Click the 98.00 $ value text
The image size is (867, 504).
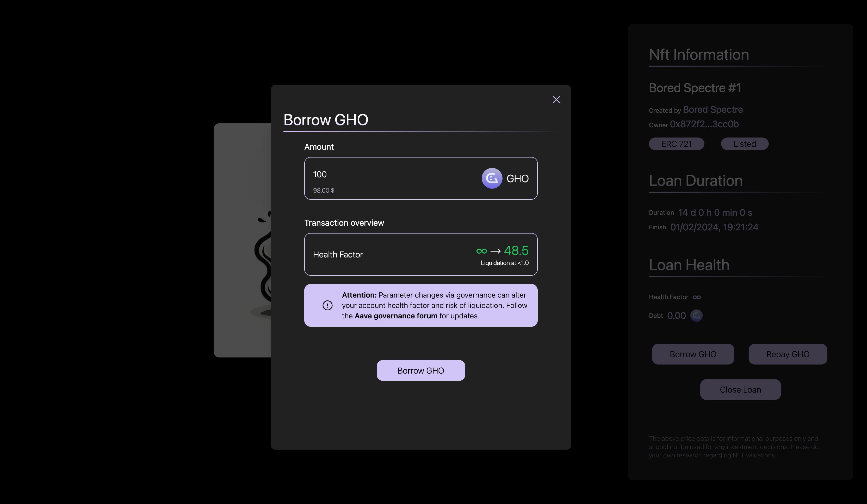(323, 191)
